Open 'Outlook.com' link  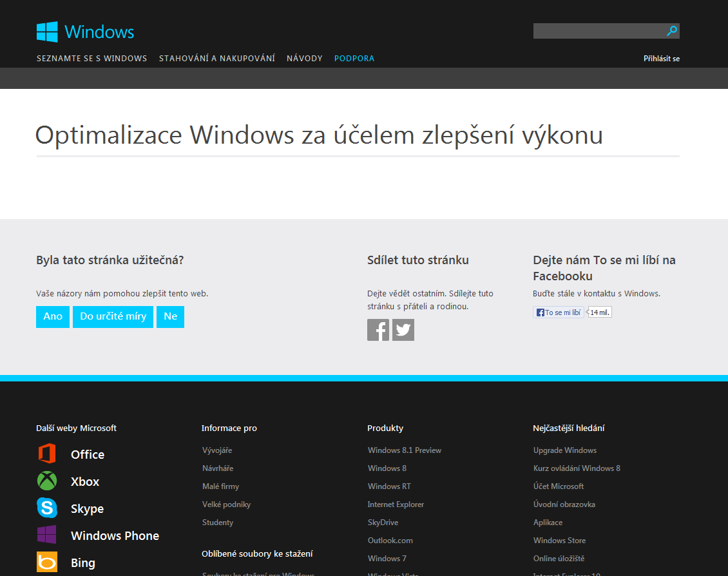coord(390,541)
